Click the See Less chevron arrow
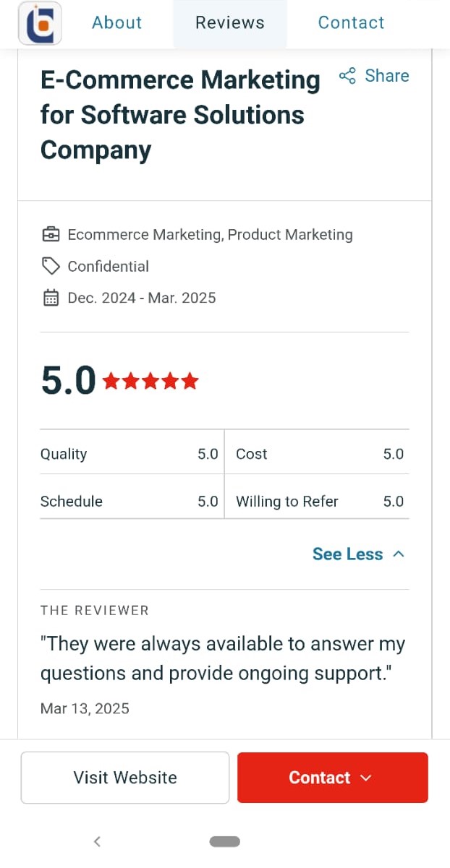This screenshot has height=868, width=450. (399, 554)
